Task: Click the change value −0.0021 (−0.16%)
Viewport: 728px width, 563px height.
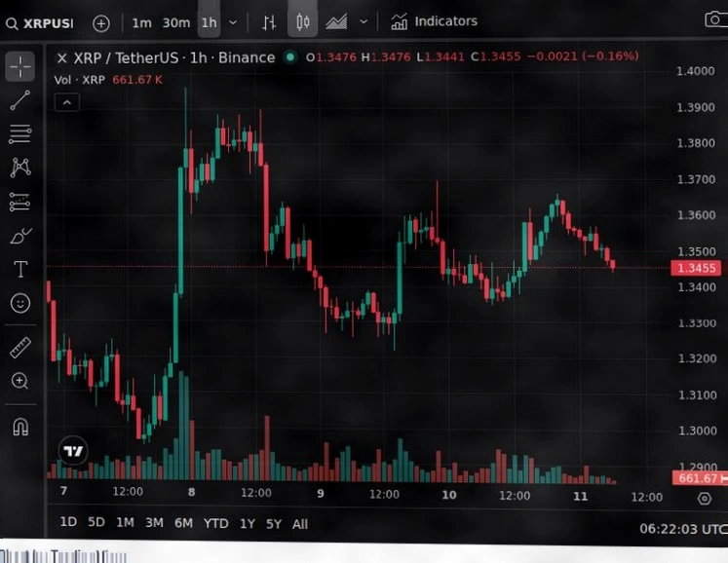Action: click(x=583, y=56)
